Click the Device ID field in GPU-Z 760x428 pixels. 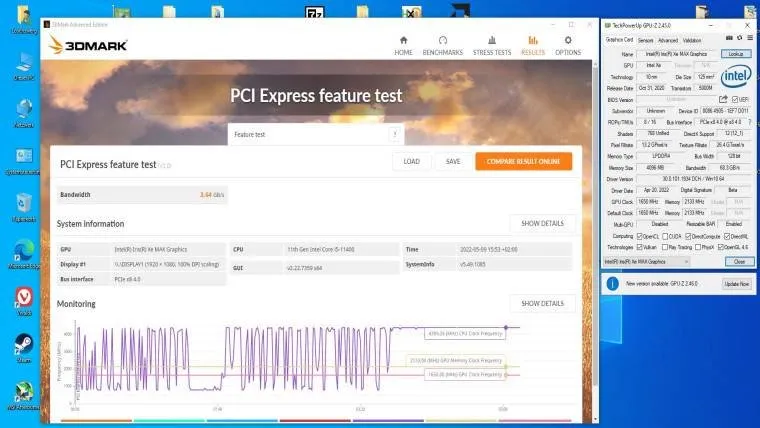[x=726, y=111]
